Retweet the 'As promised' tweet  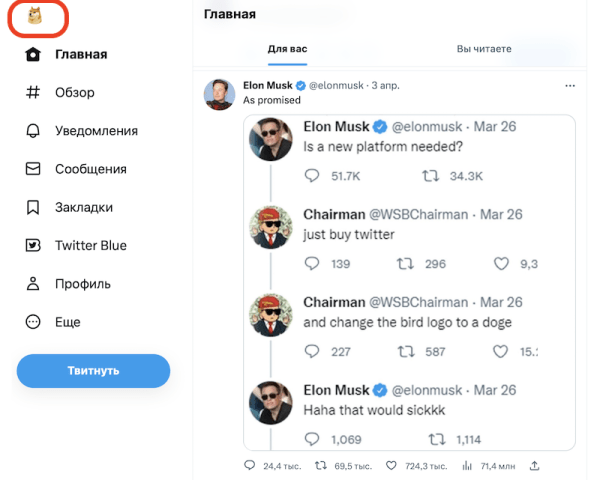click(x=321, y=466)
